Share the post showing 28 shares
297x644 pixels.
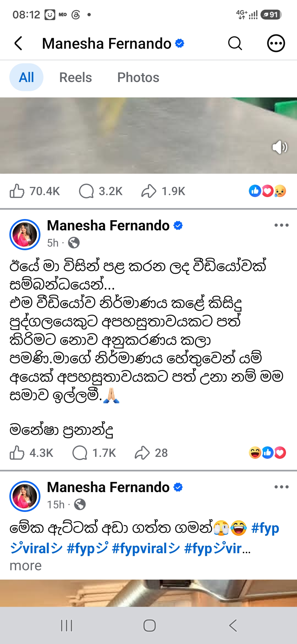coord(151,453)
